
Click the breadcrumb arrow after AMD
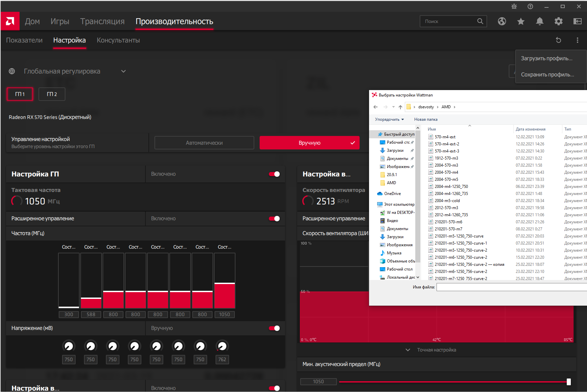tap(454, 107)
